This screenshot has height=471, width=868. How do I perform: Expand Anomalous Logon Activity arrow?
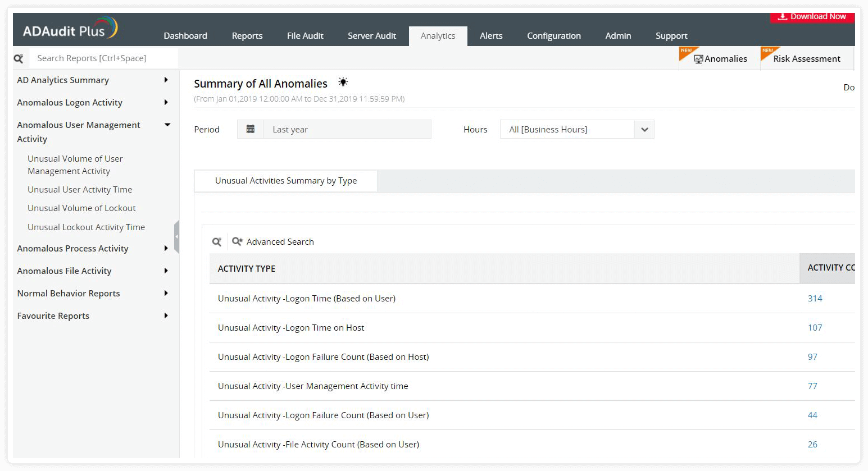coord(166,103)
